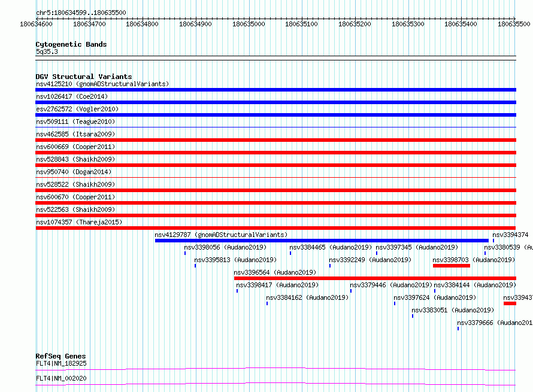This screenshot has height=392, width=533.
Task: Click ruler position 180635300
Action: coord(408,24)
